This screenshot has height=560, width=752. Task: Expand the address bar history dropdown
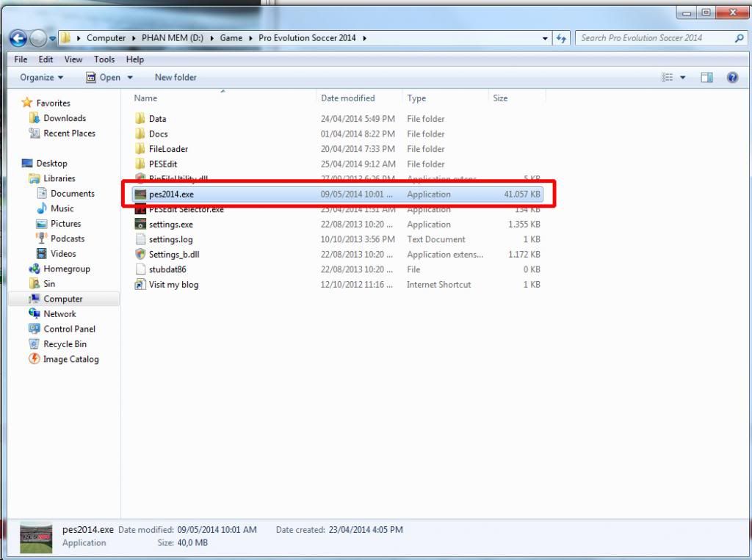(545, 38)
